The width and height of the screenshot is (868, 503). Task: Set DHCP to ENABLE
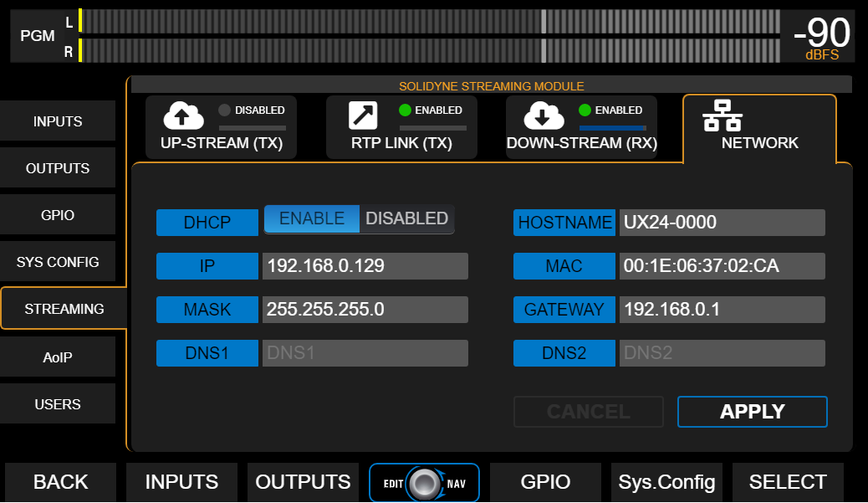point(311,218)
